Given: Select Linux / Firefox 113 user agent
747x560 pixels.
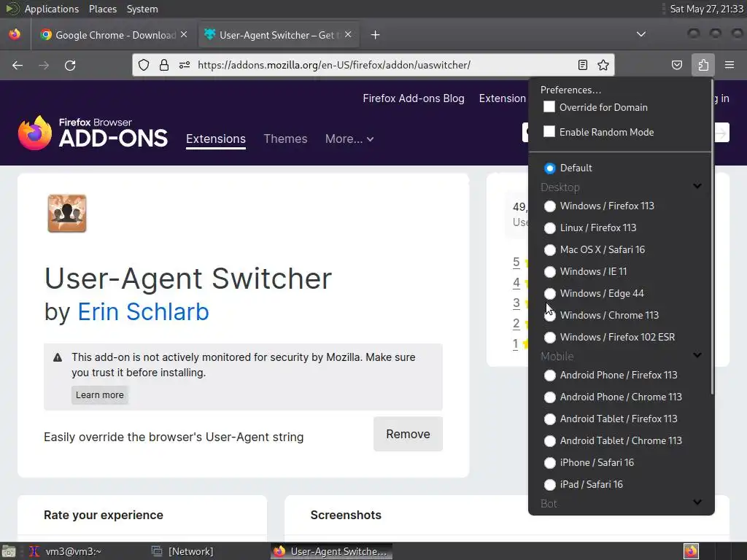Looking at the screenshot, I should click(x=550, y=228).
